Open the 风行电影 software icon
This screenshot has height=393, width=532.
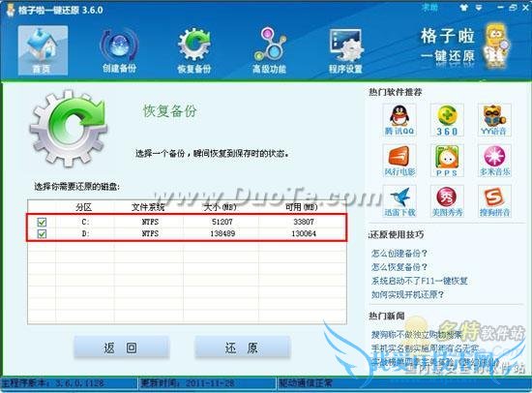(399, 161)
